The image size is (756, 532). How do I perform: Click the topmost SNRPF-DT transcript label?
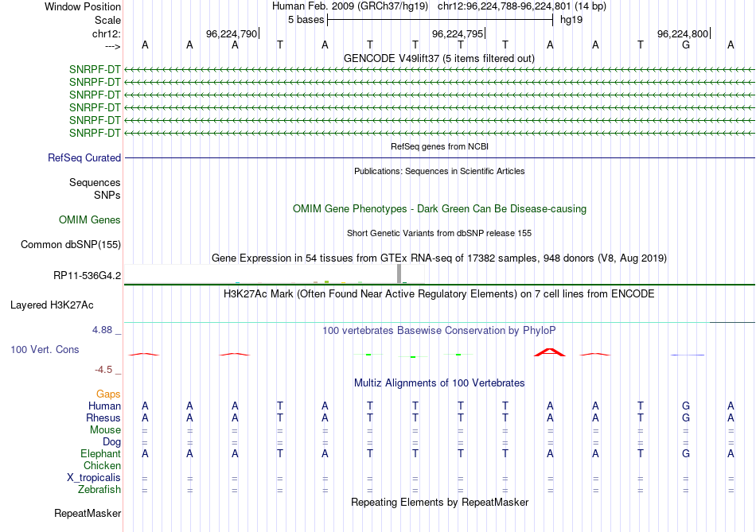click(95, 69)
